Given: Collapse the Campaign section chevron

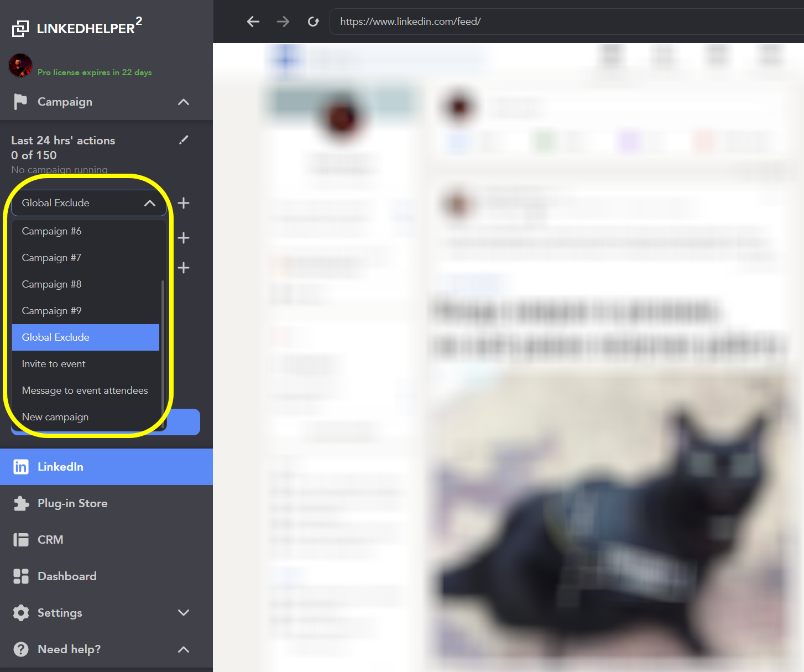Looking at the screenshot, I should (x=184, y=102).
